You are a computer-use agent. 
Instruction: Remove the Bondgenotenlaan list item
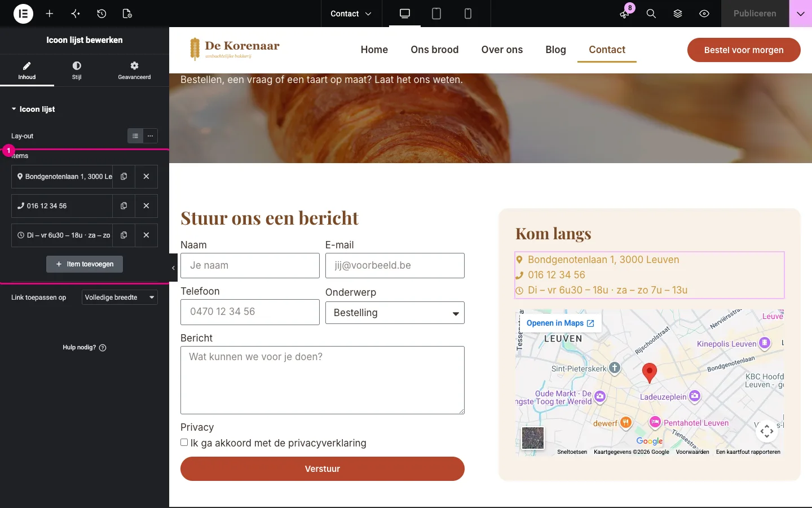coord(146,177)
